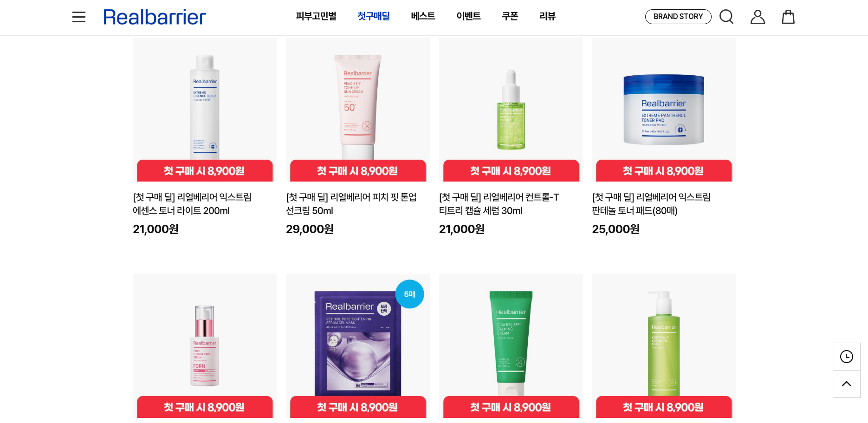This screenshot has height=423, width=868.
Task: Go to the 베스트 menu
Action: 423,16
